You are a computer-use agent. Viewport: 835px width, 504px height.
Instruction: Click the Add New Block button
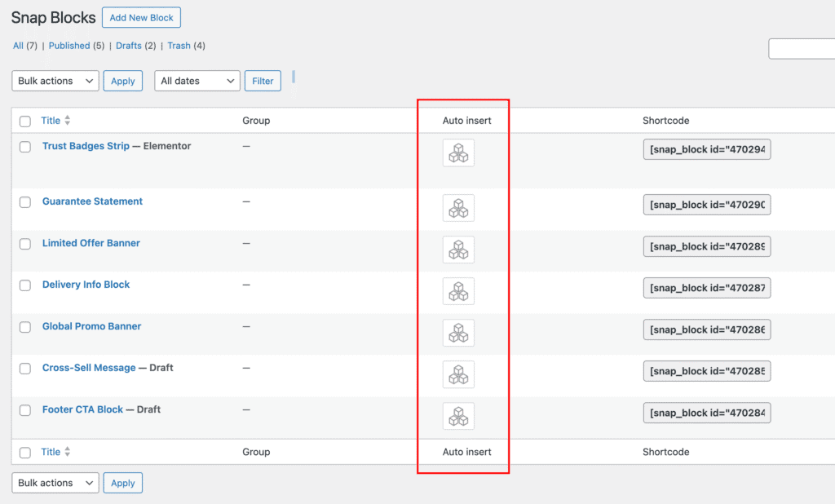141,18
